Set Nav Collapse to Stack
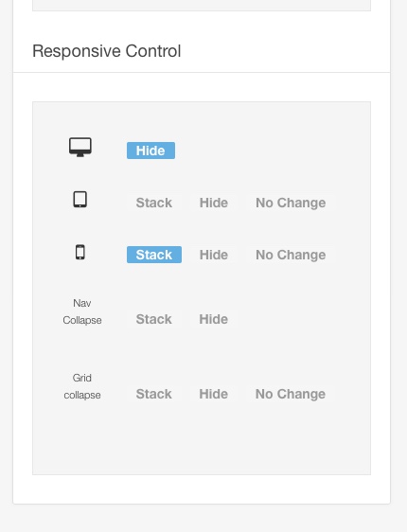The image size is (407, 532). [x=154, y=319]
